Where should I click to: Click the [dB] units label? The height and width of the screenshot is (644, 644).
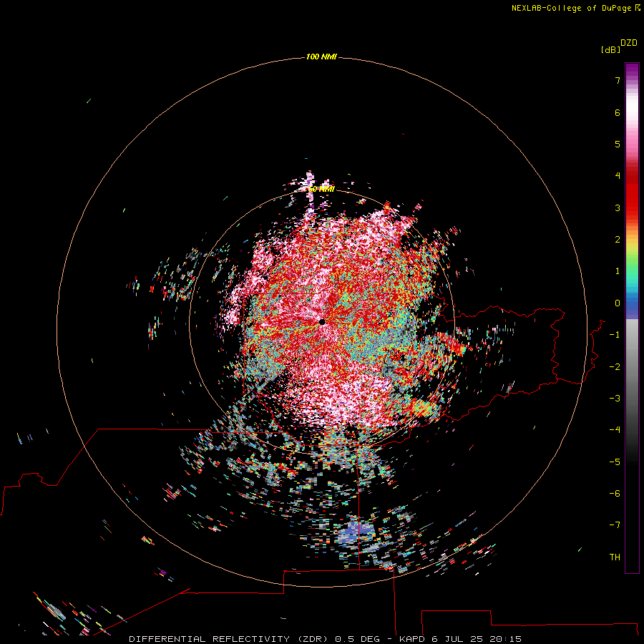pyautogui.click(x=611, y=49)
